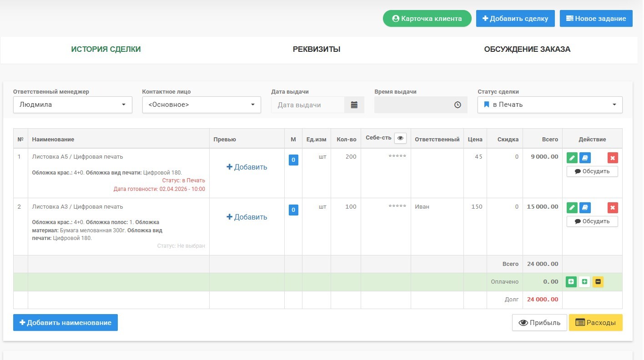The height and width of the screenshot is (360, 644).
Task: Click the row total 9 000.00
Action: [x=544, y=157]
